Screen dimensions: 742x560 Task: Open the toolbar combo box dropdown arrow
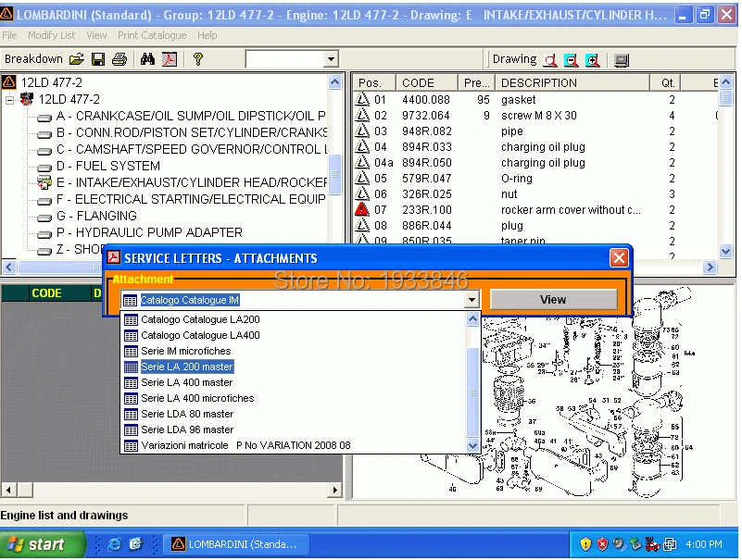(331, 59)
